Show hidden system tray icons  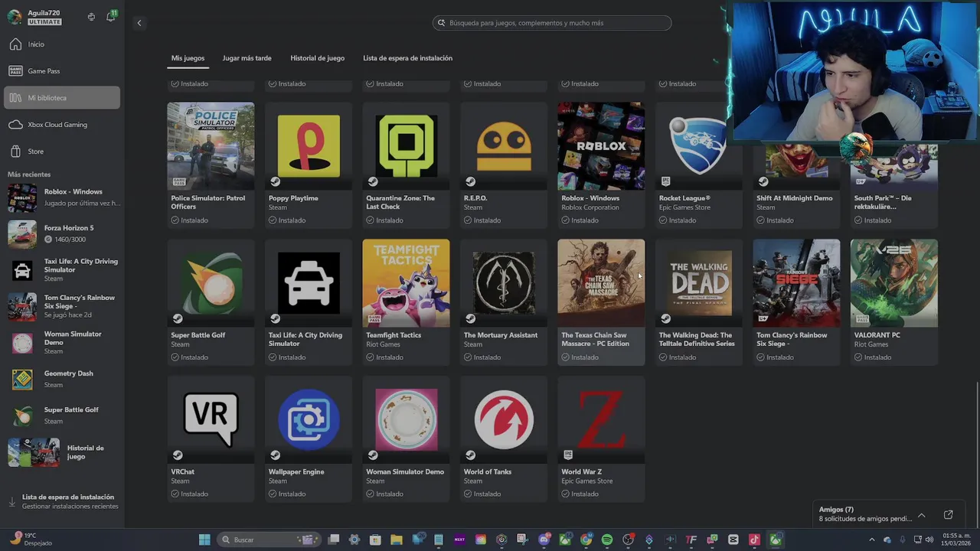coord(871,540)
